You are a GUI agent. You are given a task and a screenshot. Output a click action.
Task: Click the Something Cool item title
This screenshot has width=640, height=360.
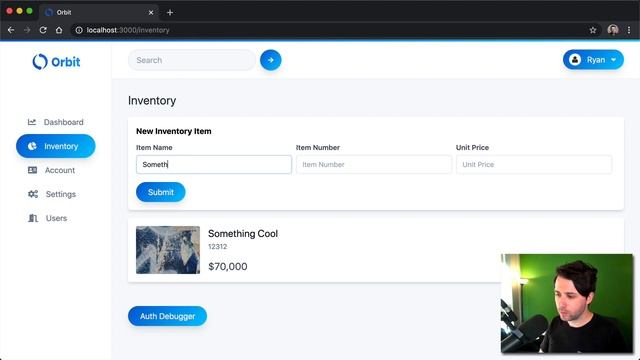(x=243, y=233)
